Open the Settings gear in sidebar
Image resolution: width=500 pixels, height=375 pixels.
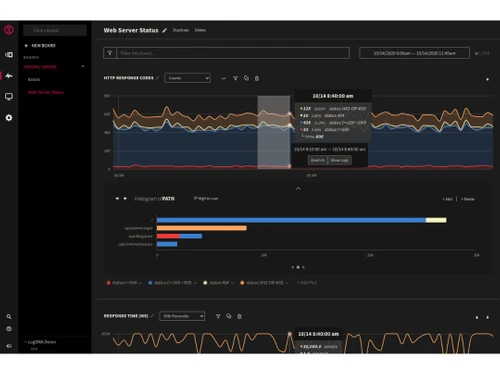tap(9, 118)
